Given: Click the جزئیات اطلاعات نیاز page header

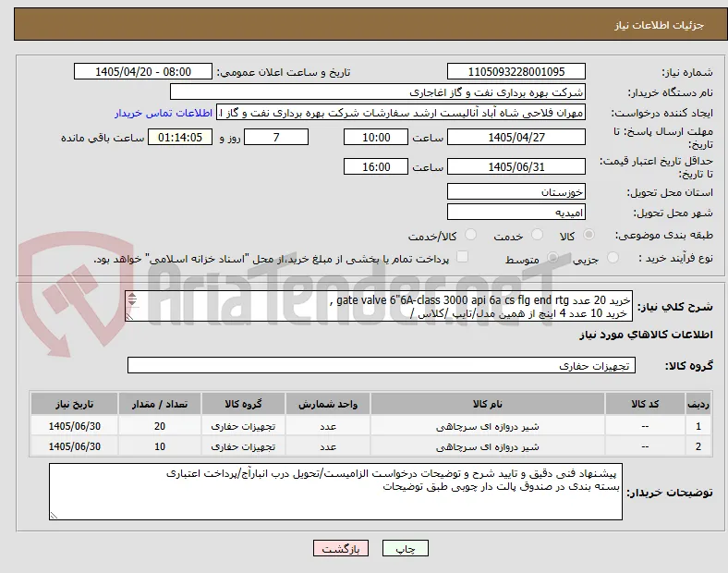Looking at the screenshot, I should [x=660, y=25].
